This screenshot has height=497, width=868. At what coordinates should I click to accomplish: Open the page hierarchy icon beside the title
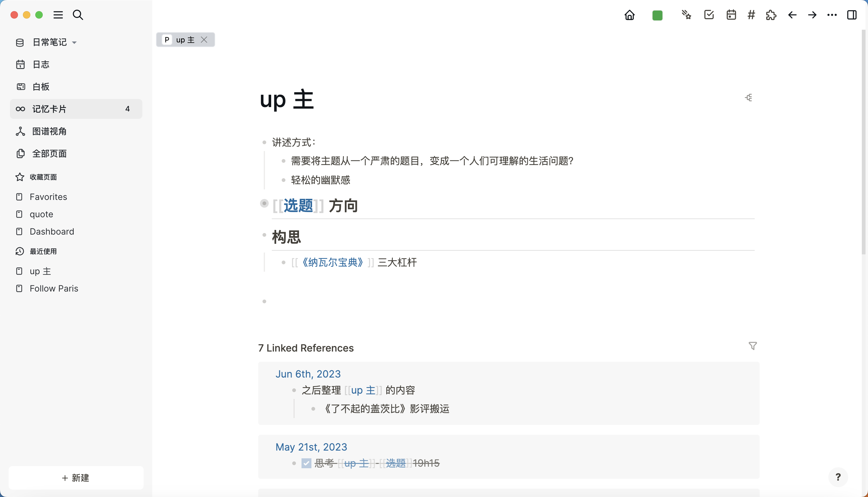pos(749,98)
